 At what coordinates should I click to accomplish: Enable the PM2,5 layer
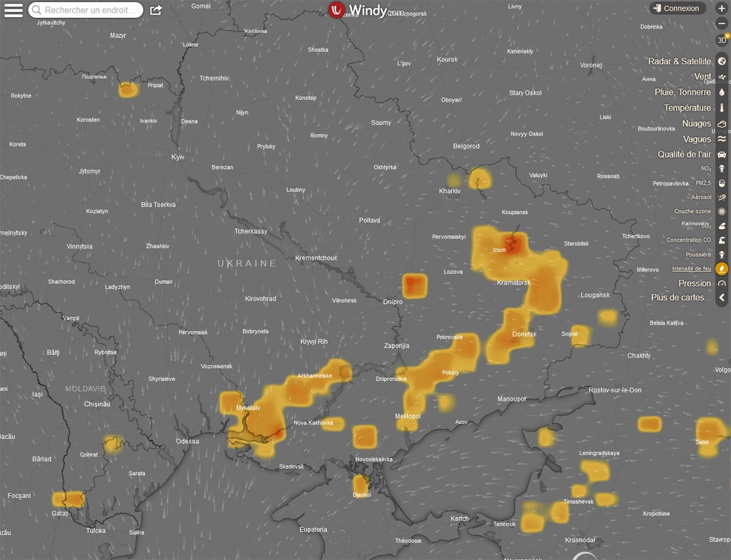coord(722,183)
